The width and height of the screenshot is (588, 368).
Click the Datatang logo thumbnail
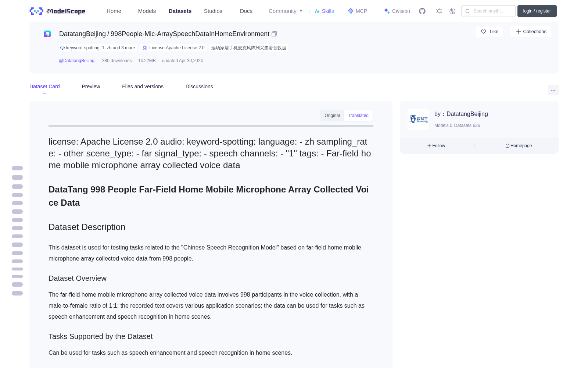(418, 119)
